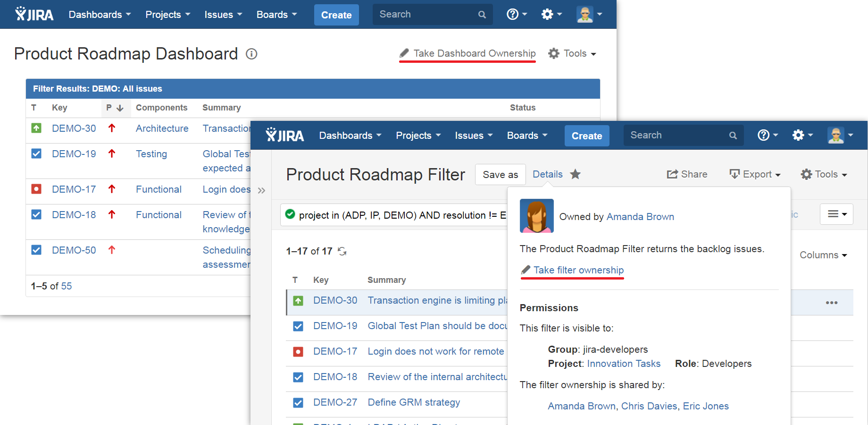Click priority arrow of DEMO-50 in dashboard
868x425 pixels.
112,250
